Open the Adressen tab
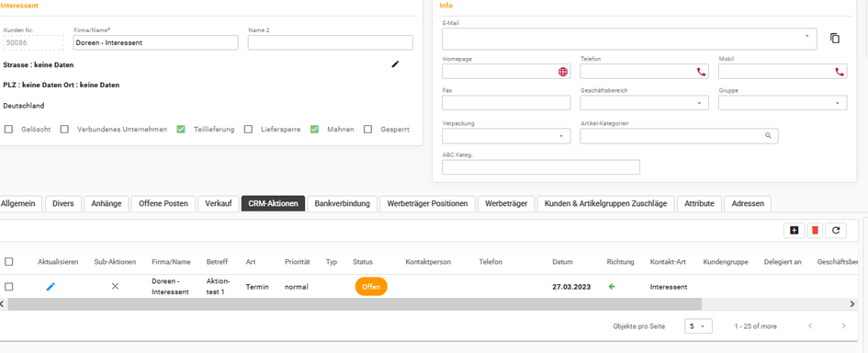The height and width of the screenshot is (353, 868). (748, 203)
